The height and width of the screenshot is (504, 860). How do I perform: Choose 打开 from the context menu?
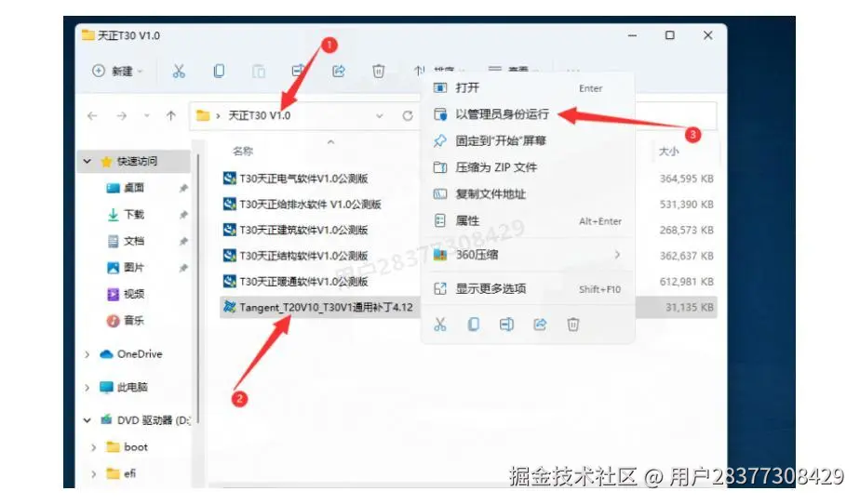point(528,87)
